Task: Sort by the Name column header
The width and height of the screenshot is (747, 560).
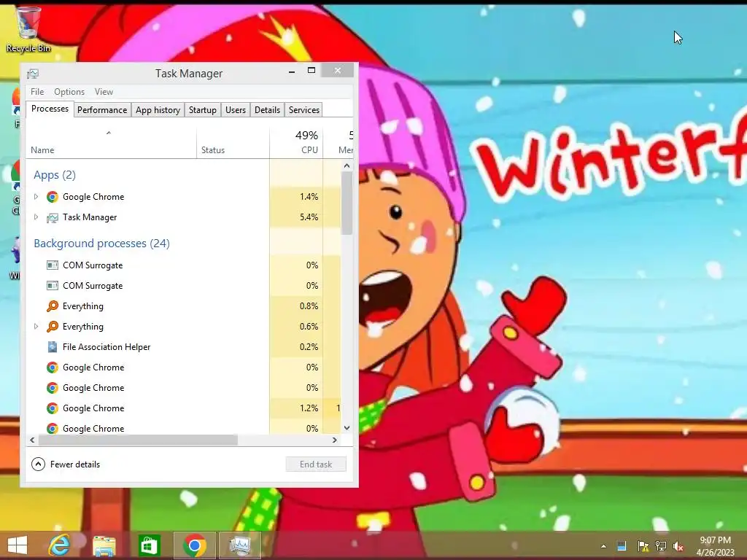Action: coord(111,143)
